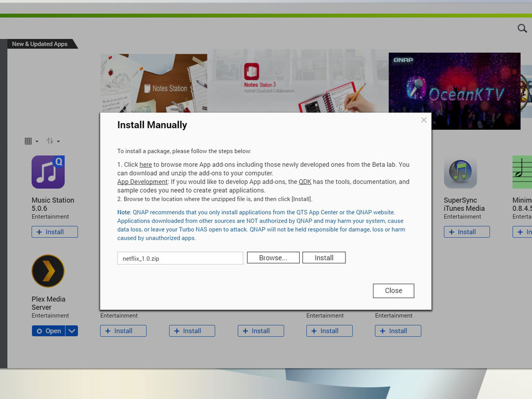Image resolution: width=532 pixels, height=399 pixels.
Task: Click the Close button in the dialog
Action: [x=394, y=291]
